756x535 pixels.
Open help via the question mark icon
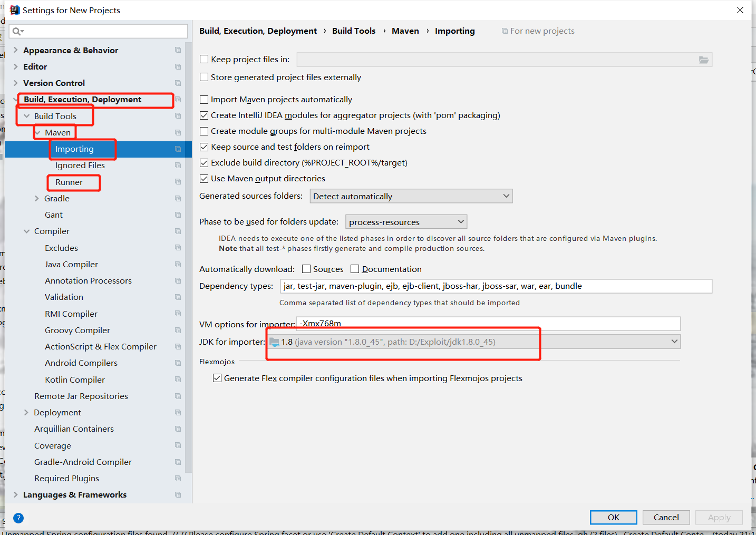pos(18,518)
